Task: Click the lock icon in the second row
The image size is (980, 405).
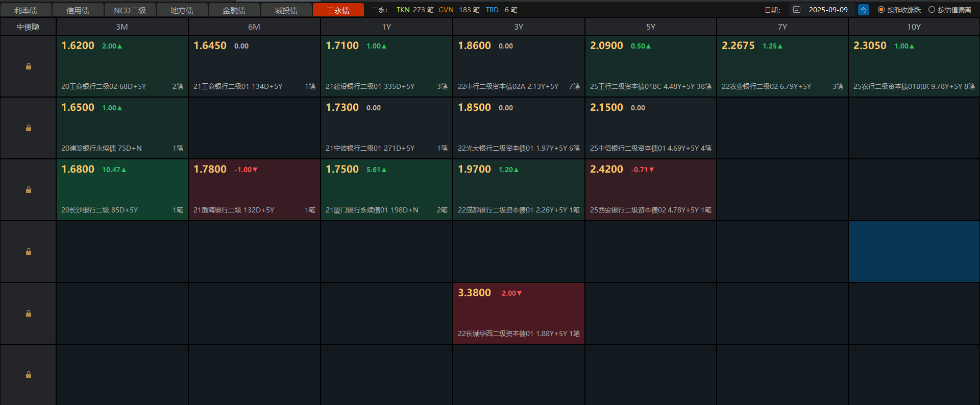Action: coord(29,128)
